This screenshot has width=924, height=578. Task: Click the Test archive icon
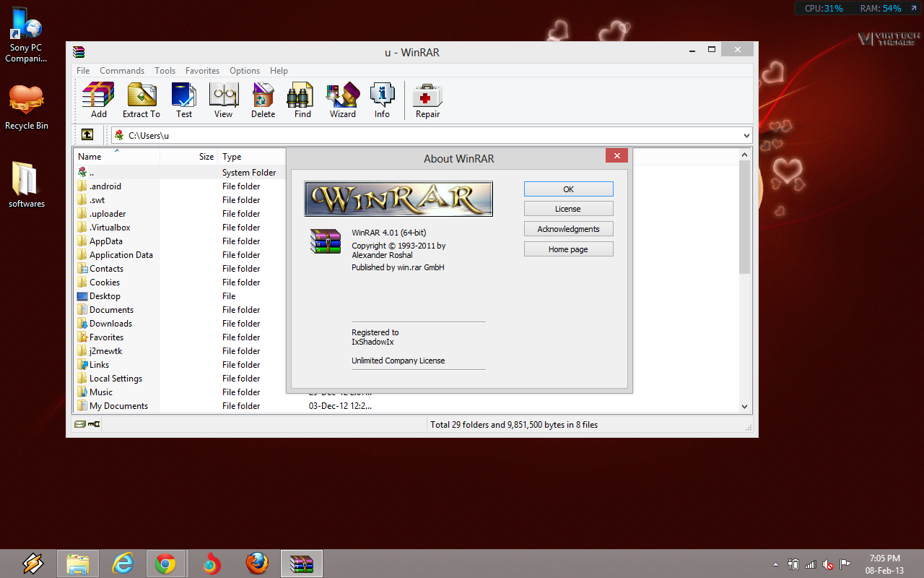coord(184,100)
